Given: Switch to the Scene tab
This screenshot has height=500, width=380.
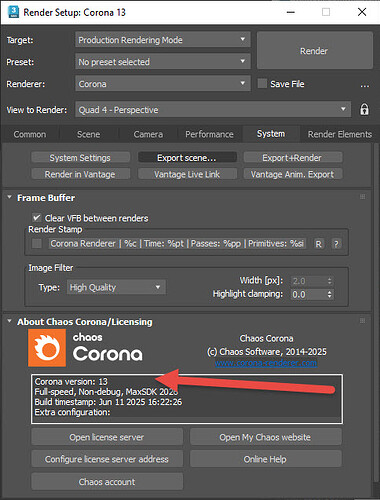Looking at the screenshot, I should tap(88, 134).
